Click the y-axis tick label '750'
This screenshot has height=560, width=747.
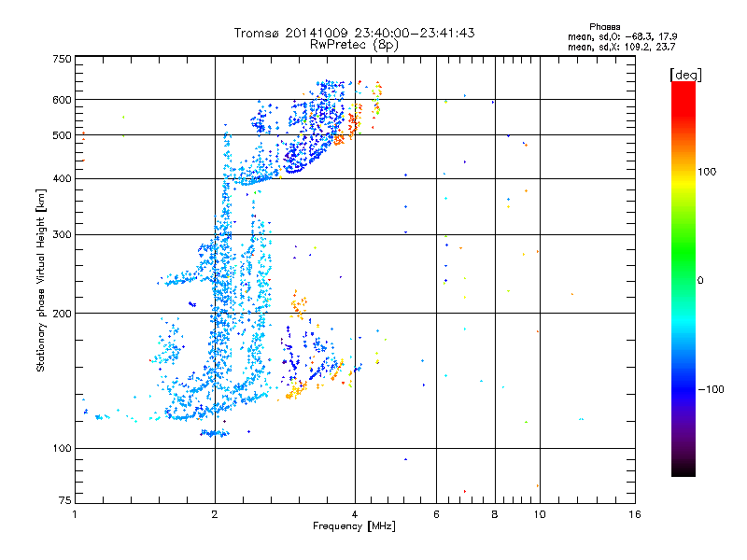tap(62, 59)
